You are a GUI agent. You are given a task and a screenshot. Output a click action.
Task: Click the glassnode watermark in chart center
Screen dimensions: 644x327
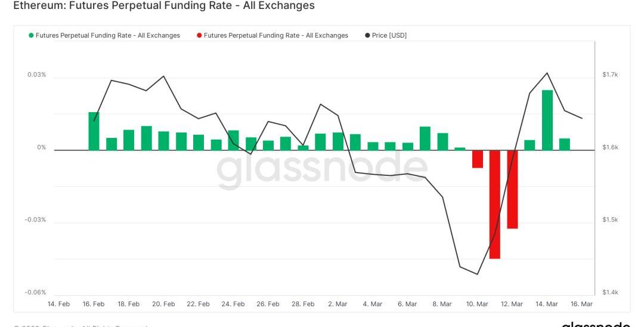click(x=322, y=169)
